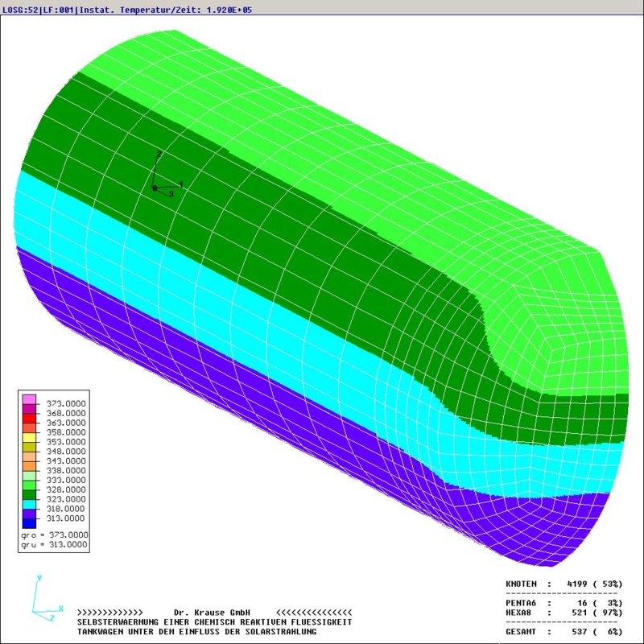Screen dimensions: 644x644
Task: Select the bright green 328.0000 legend swatch
Action: pyautogui.click(x=29, y=485)
